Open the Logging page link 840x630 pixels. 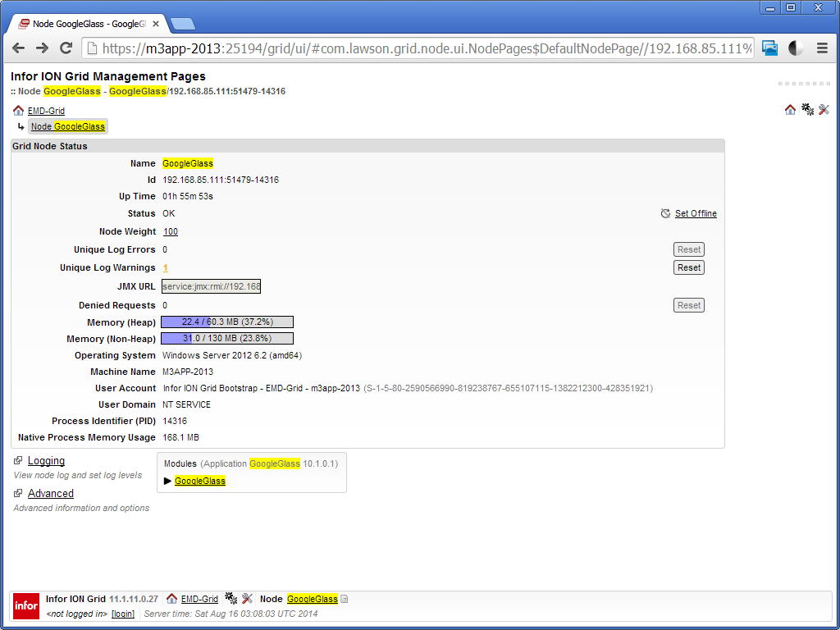tap(46, 461)
